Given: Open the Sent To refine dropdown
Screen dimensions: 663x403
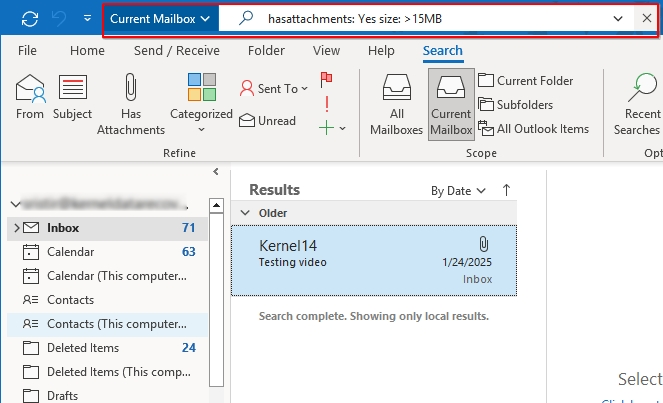Looking at the screenshot, I should pos(274,88).
